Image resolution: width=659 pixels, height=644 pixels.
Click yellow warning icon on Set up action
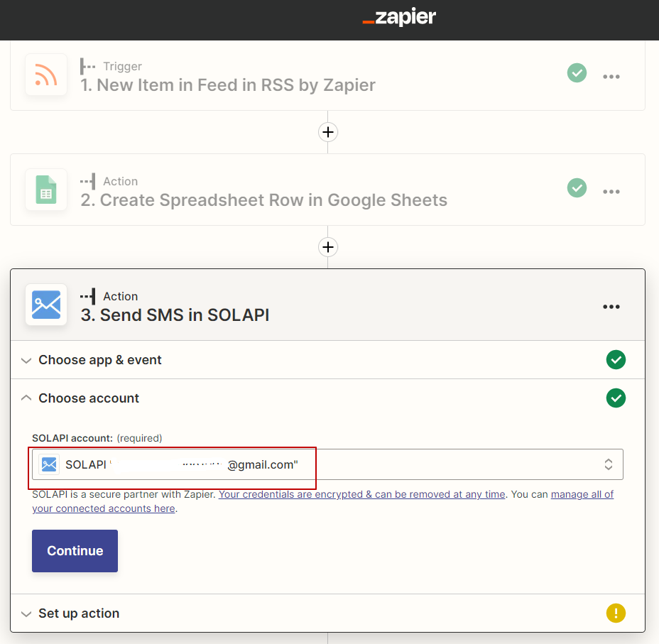pyautogui.click(x=616, y=613)
